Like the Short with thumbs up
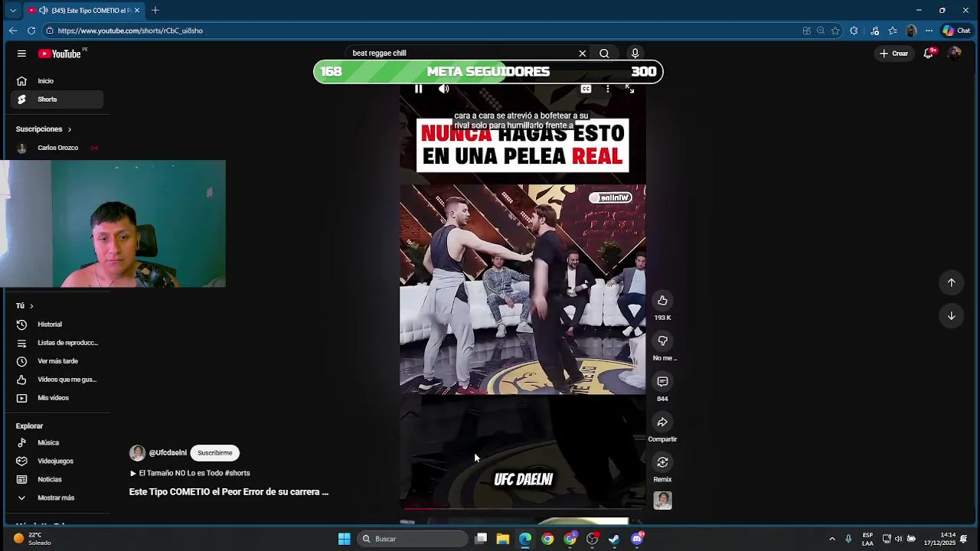The width and height of the screenshot is (980, 551). pyautogui.click(x=662, y=301)
